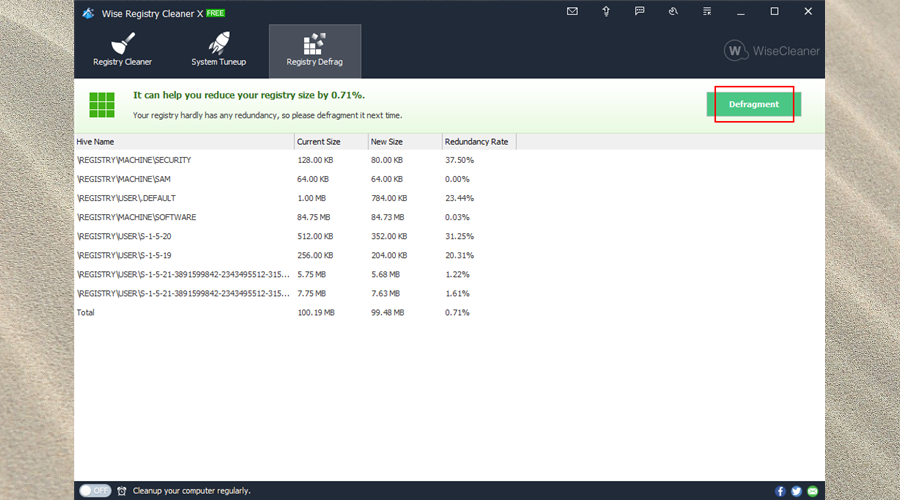Click the green registry grid icon

102,105
